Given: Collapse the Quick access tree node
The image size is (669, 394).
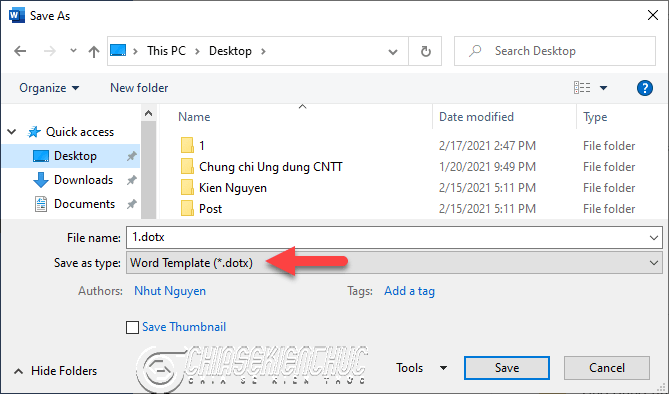Looking at the screenshot, I should (x=12, y=132).
